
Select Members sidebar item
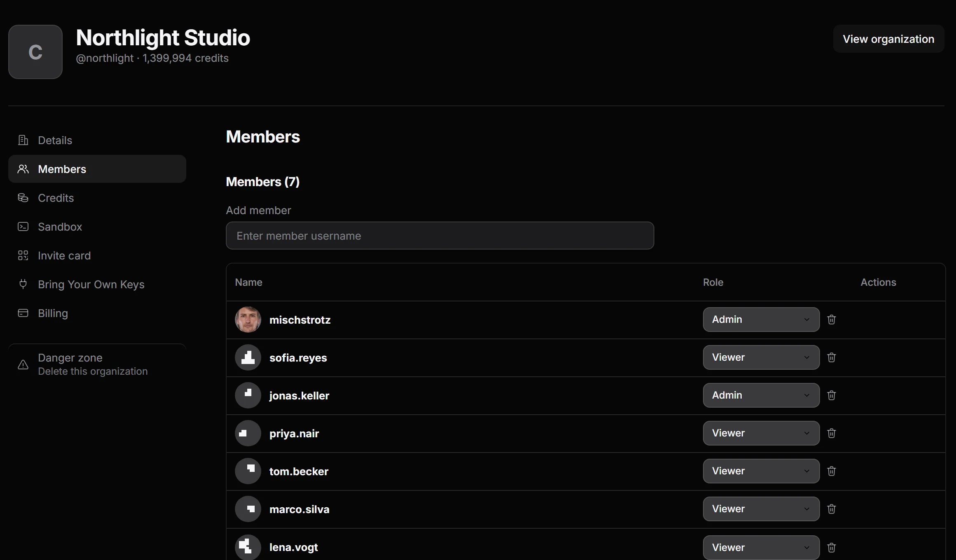point(97,169)
